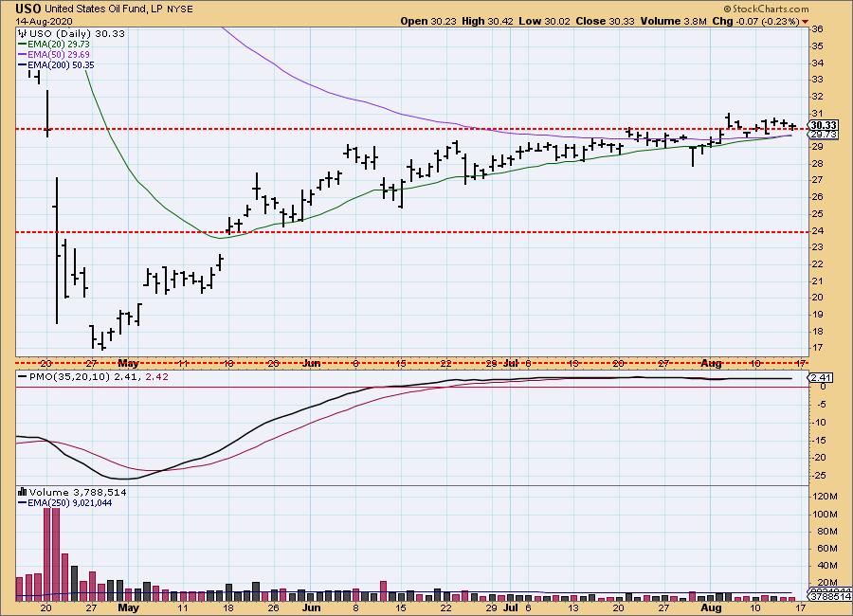Click the red down arrow beside Chg

805,23
